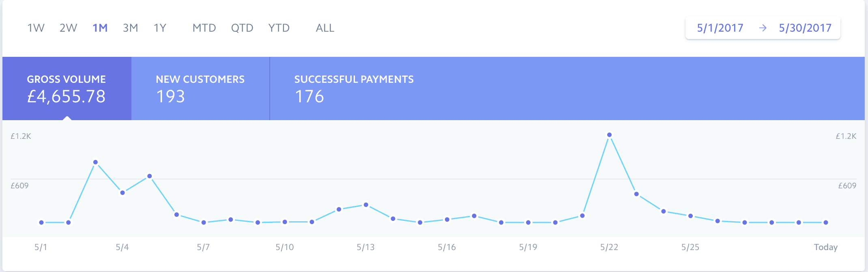
Task: Open the 5/1/2017 start date field
Action: pyautogui.click(x=720, y=28)
